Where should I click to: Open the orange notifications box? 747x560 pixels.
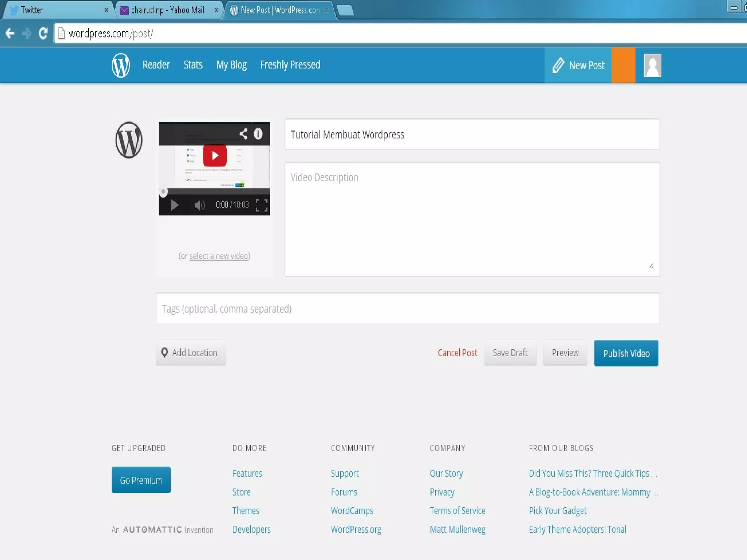coord(623,65)
